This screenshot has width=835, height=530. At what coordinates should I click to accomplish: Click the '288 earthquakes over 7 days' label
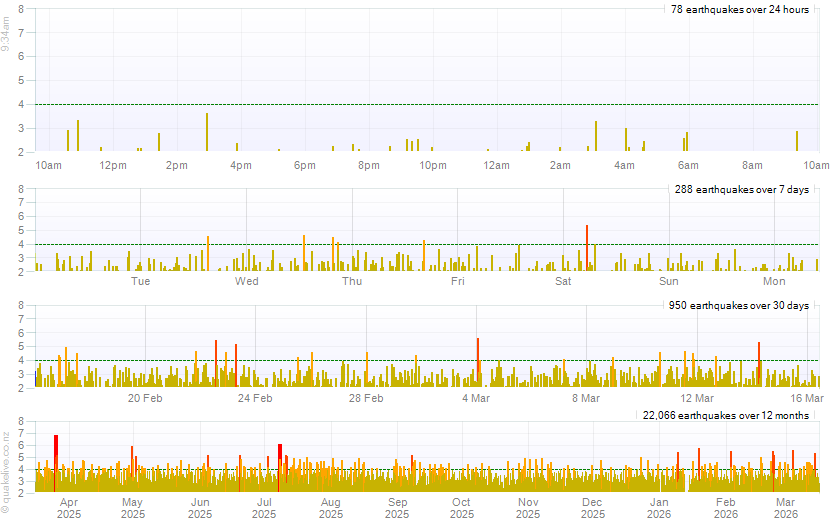click(x=741, y=189)
